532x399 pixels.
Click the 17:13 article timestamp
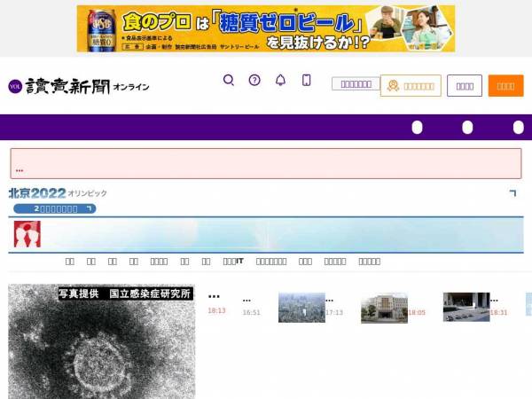tap(334, 312)
